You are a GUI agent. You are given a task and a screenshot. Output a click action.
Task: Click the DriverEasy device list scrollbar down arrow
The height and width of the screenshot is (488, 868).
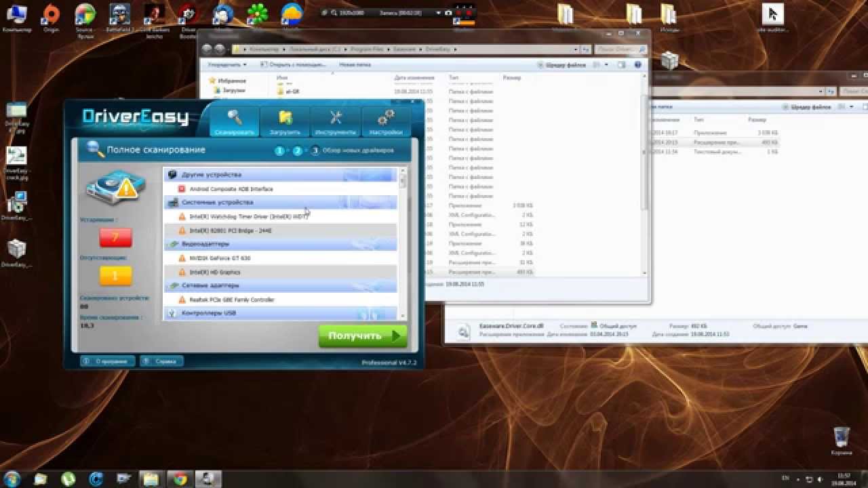tap(403, 316)
